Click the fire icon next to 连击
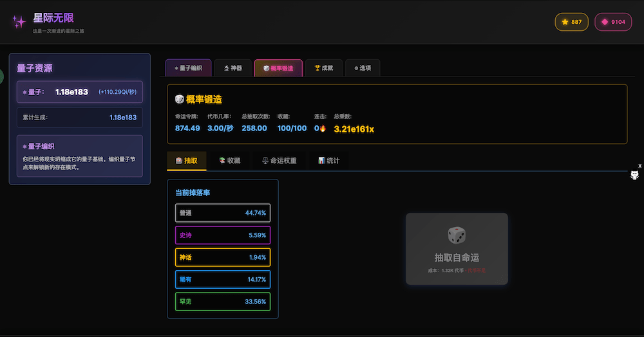 (x=323, y=129)
